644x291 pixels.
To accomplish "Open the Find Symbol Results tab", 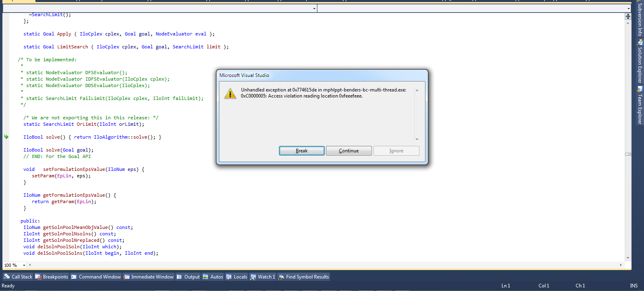I will click(x=304, y=277).
